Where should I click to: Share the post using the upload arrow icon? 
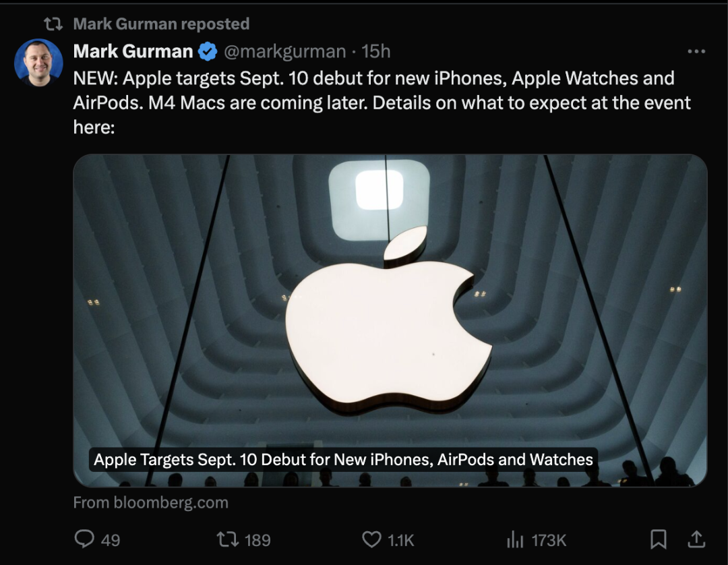pos(696,539)
